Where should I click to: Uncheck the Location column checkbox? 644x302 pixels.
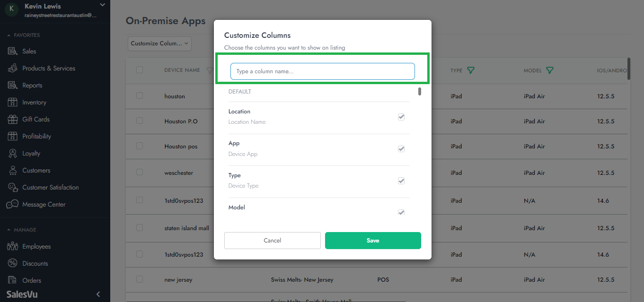coord(401,117)
